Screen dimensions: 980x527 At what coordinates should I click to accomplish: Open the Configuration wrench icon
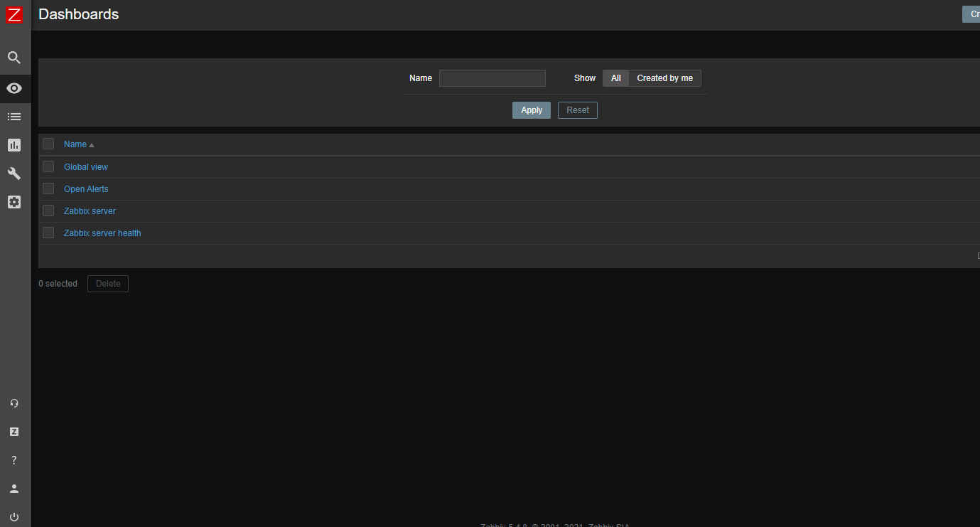coord(14,173)
